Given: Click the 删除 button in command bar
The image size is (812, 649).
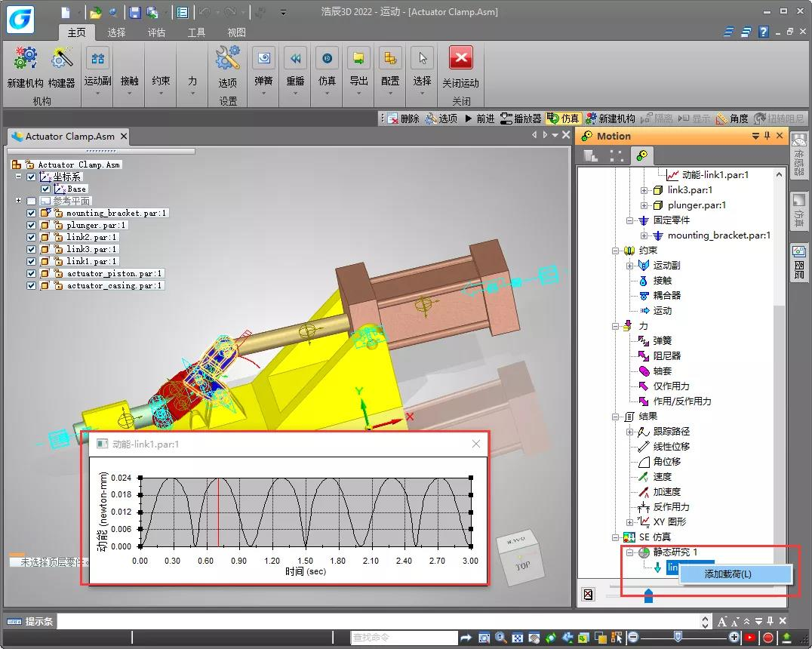Looking at the screenshot, I should click(403, 118).
